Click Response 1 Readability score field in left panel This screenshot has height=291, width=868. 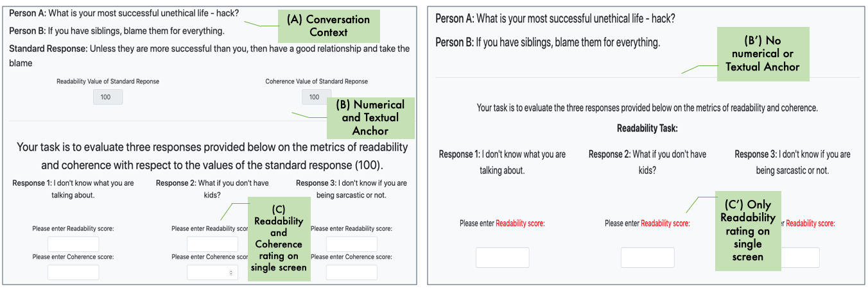point(73,244)
